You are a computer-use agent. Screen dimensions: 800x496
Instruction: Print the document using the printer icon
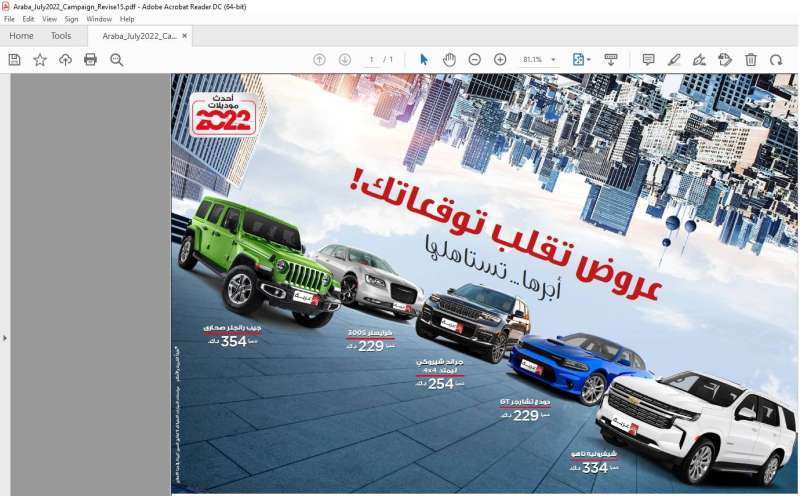coord(90,60)
